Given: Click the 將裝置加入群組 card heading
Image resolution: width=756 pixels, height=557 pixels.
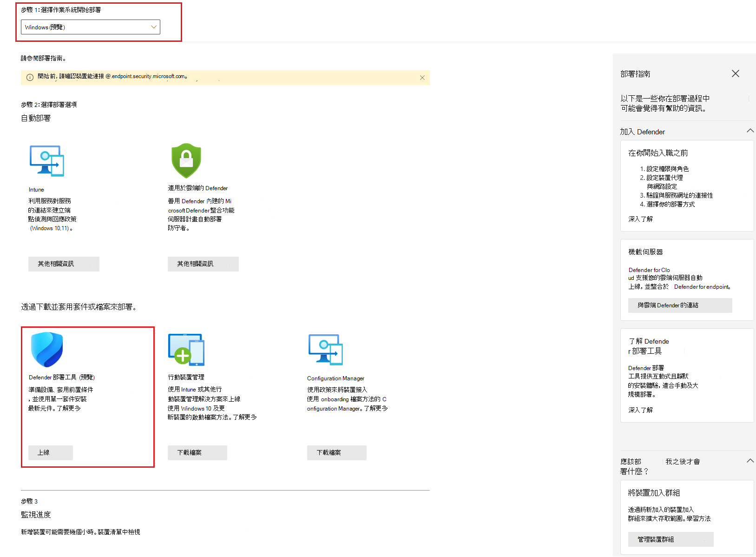Looking at the screenshot, I should [x=654, y=493].
